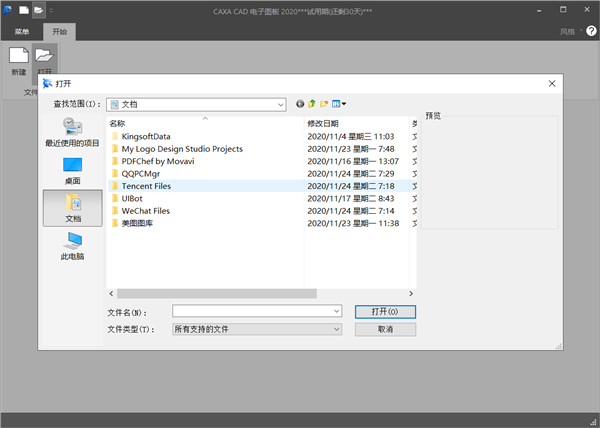Image resolution: width=600 pixels, height=428 pixels.
Task: Click the date 2020/11/24 星期二 7:29
Action: [x=351, y=174]
